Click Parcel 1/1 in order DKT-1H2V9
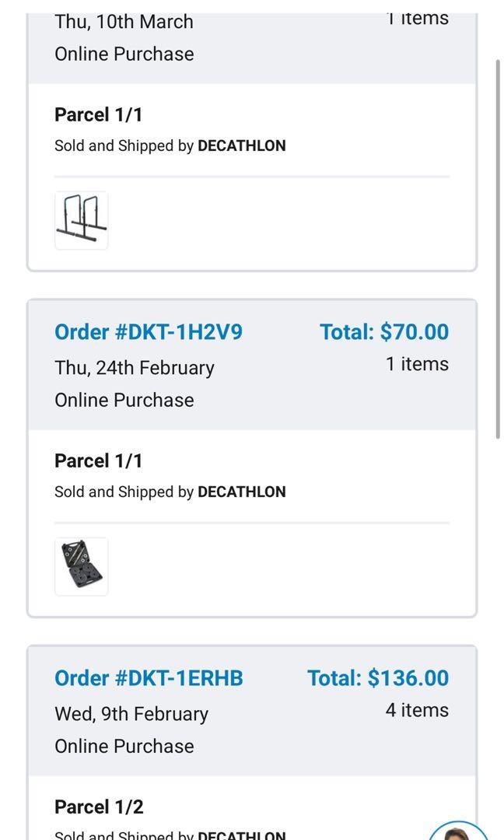504x840 pixels. (99, 461)
